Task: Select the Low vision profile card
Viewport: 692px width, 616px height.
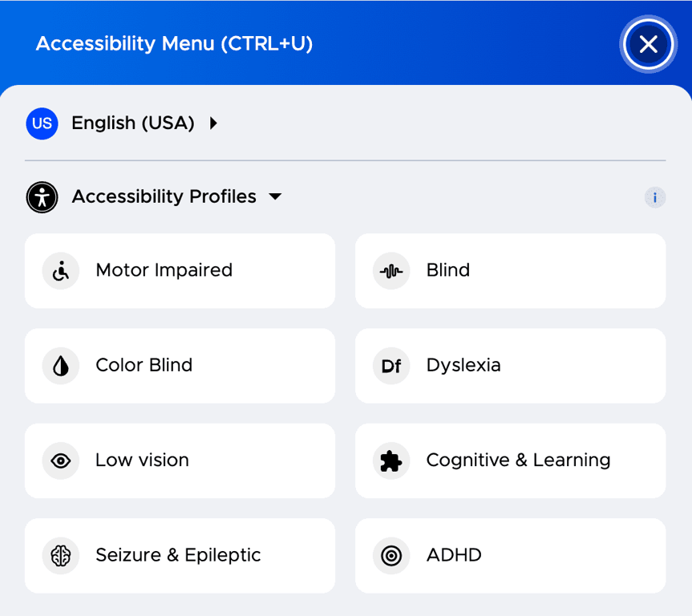Action: point(180,460)
